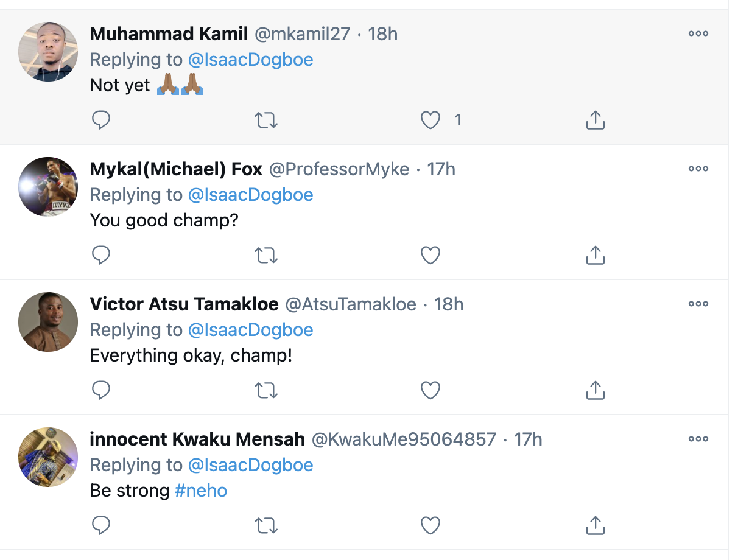The height and width of the screenshot is (560, 738).
Task: Open Mykal(Michael) Fox's profile name
Action: click(x=176, y=169)
